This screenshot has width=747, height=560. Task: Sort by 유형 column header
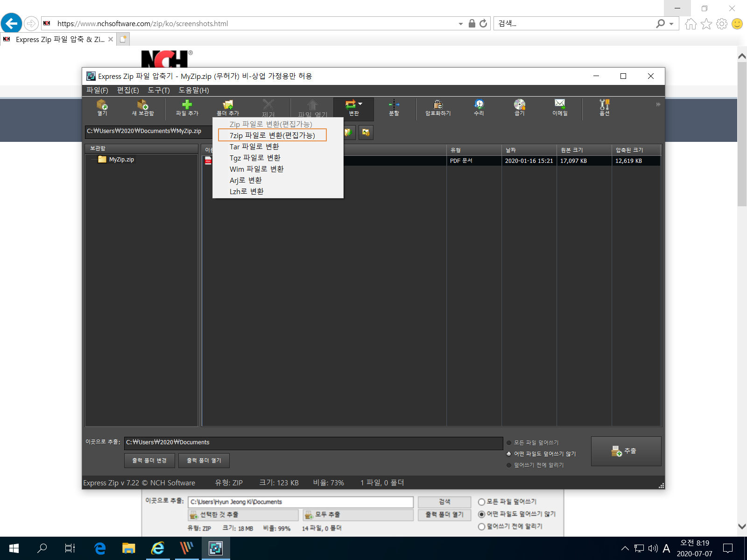(x=474, y=150)
